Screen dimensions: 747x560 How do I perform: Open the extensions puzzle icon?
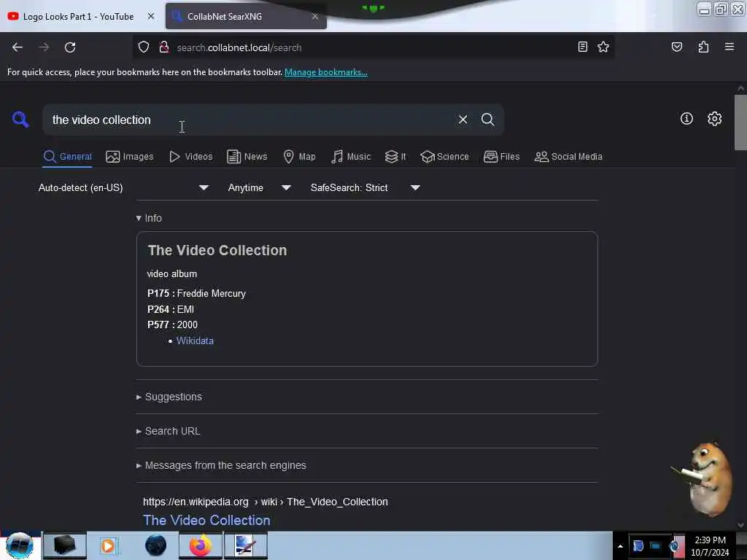point(703,47)
